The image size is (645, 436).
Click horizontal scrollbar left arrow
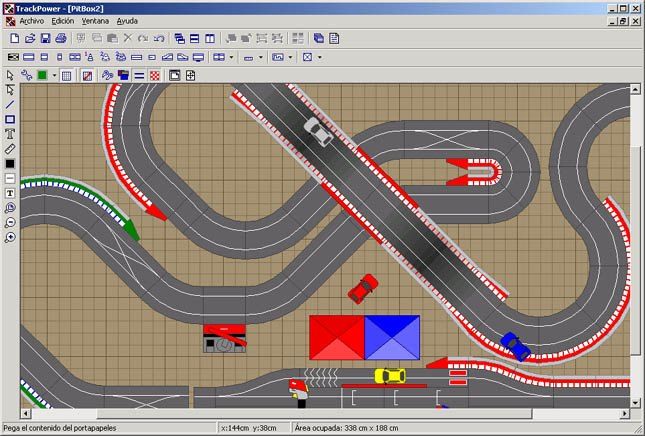[x=26, y=413]
